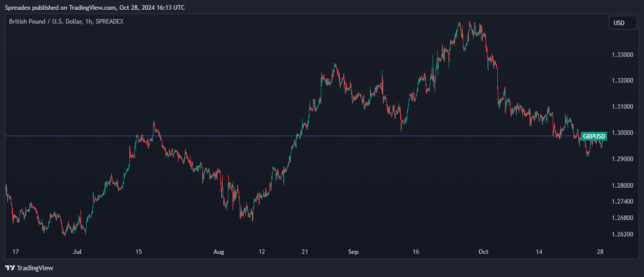Click the 1.33000 price axis label

pyautogui.click(x=622, y=54)
